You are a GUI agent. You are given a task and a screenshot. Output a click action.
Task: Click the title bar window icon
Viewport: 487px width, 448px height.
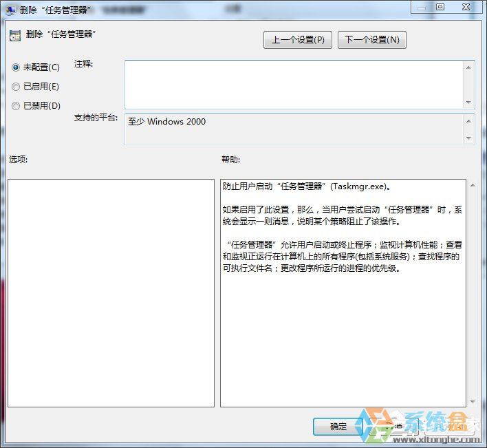pos(10,10)
